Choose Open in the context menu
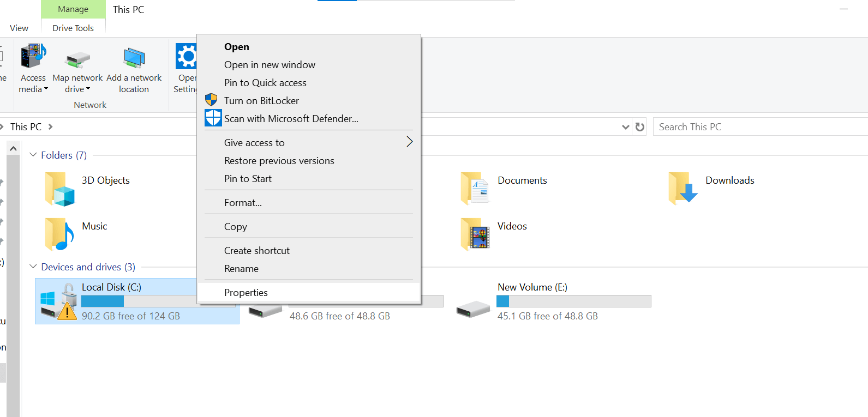 point(309,47)
